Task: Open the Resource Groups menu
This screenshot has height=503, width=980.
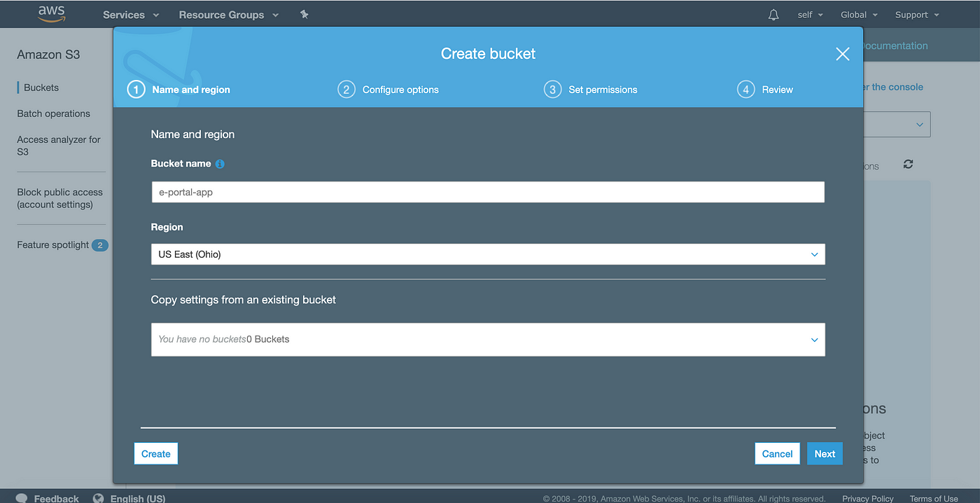Action: (228, 15)
